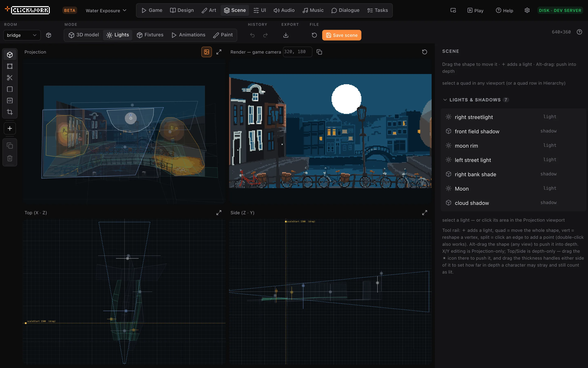
Task: Select the right streetlight row
Action: coord(513,117)
